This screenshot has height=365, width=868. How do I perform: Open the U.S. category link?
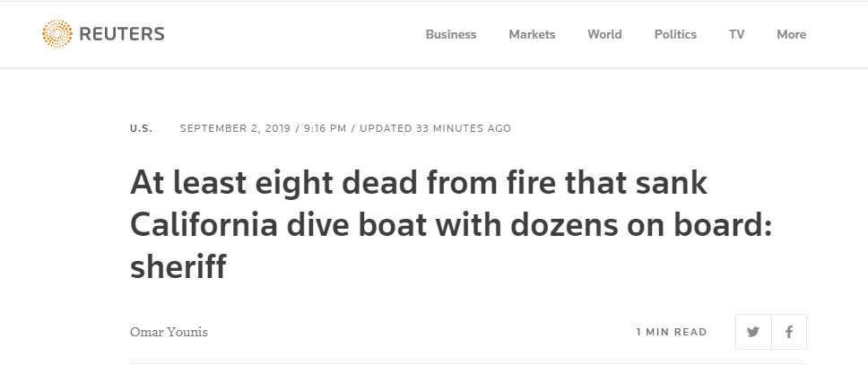(141, 128)
